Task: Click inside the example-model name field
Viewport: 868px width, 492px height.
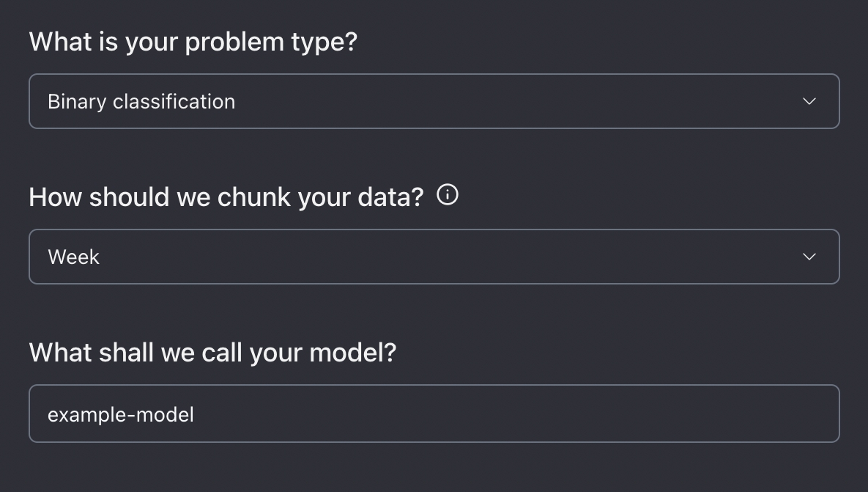Action: pyautogui.click(x=434, y=414)
